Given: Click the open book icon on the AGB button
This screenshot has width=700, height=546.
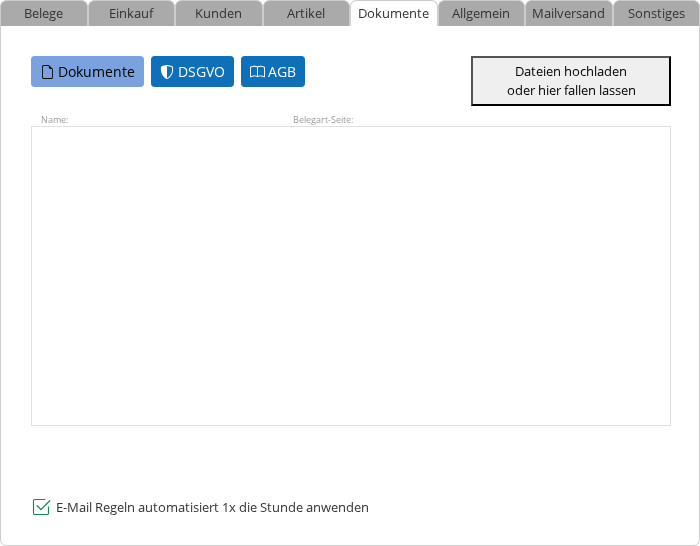Looking at the screenshot, I should pos(257,72).
